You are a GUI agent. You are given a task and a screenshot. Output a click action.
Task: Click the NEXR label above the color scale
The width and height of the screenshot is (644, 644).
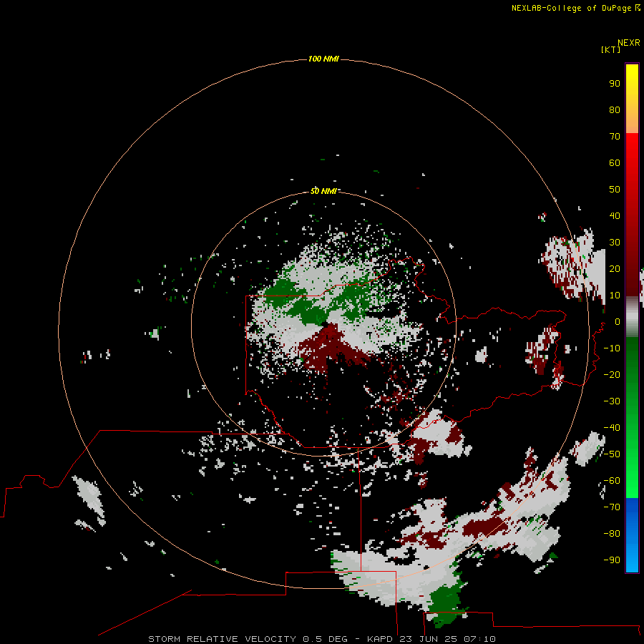[x=629, y=43]
